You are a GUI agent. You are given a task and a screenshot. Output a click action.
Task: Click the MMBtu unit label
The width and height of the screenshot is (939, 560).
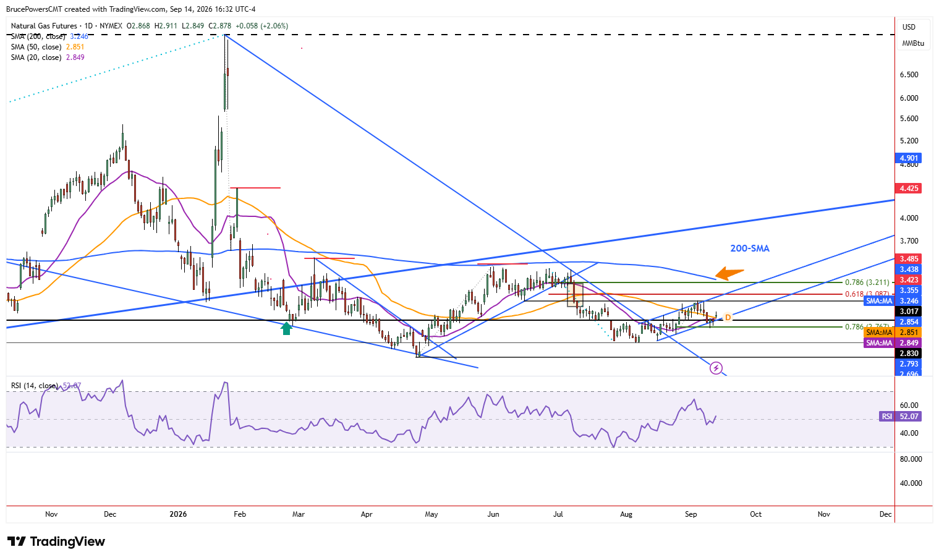coord(913,43)
